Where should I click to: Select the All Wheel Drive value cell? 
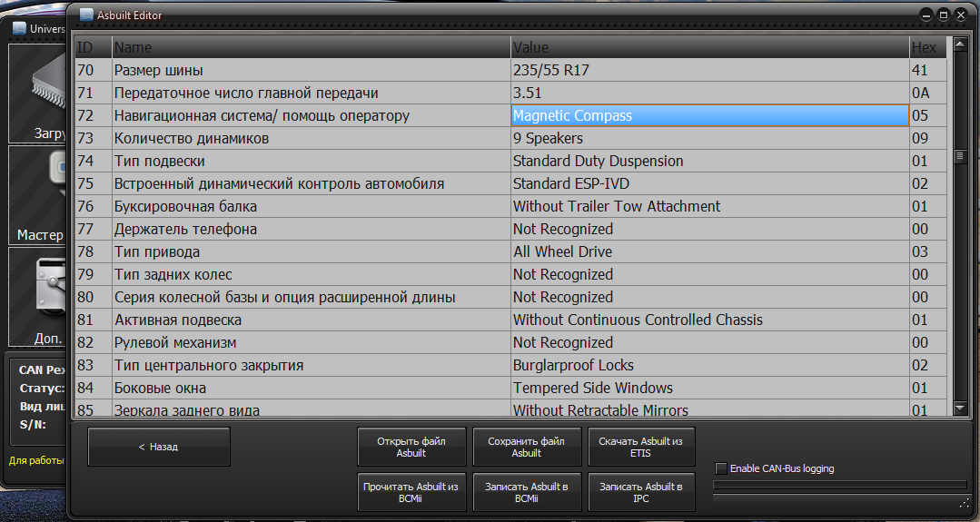pyautogui.click(x=709, y=251)
